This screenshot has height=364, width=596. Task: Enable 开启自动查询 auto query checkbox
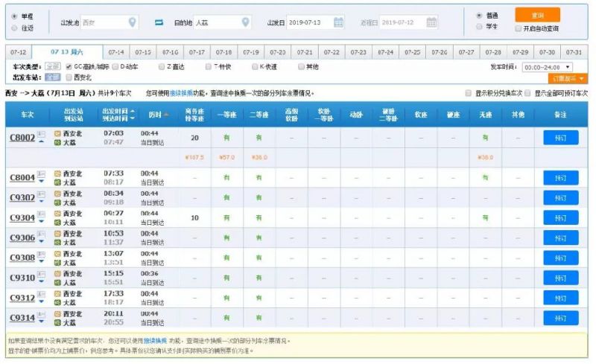point(518,28)
